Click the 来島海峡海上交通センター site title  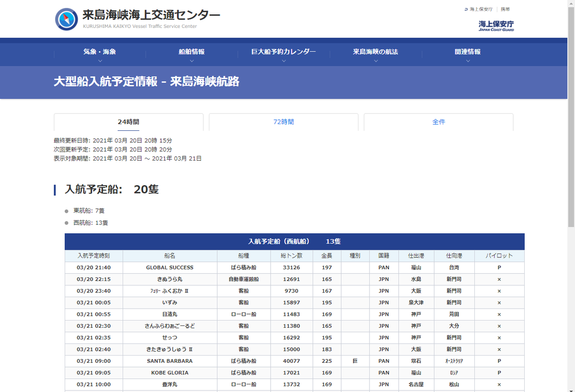coord(151,15)
